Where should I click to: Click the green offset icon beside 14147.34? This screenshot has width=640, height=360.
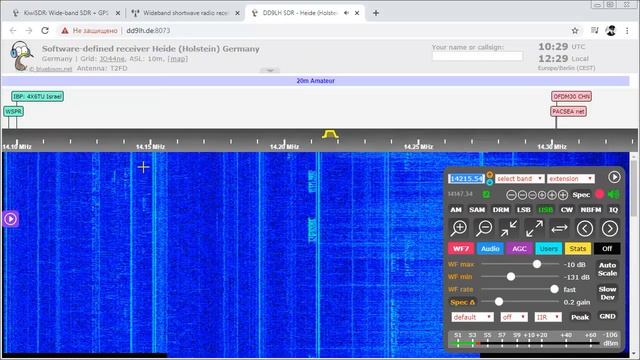point(486,194)
